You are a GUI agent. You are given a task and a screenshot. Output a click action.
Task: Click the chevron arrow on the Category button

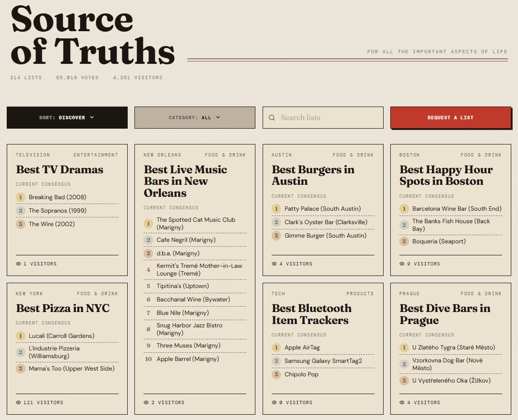point(218,117)
